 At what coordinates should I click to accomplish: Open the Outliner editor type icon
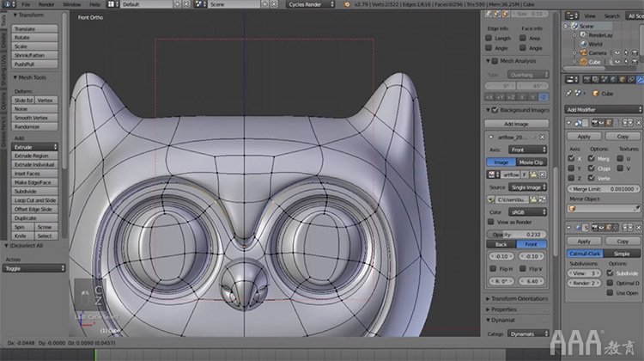tap(572, 15)
